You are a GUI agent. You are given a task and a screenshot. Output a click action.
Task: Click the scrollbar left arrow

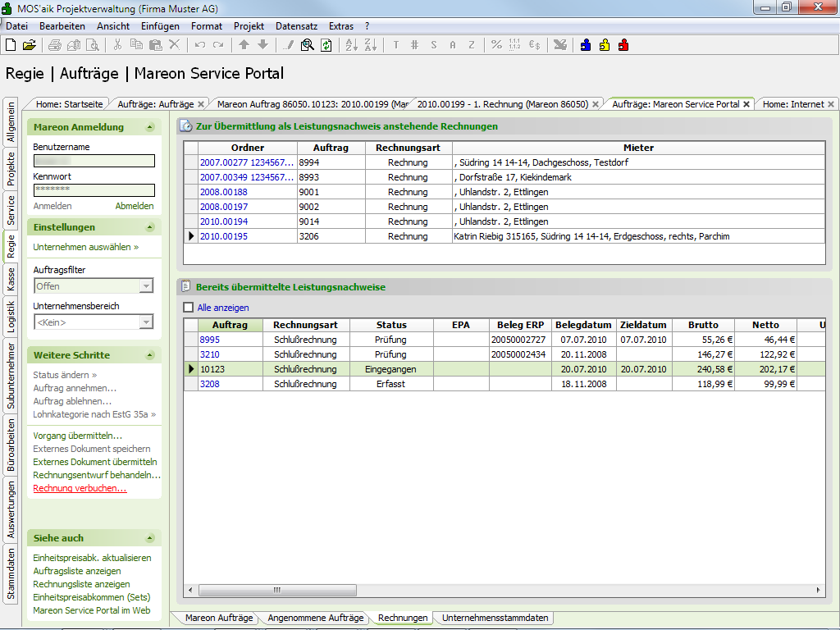190,590
